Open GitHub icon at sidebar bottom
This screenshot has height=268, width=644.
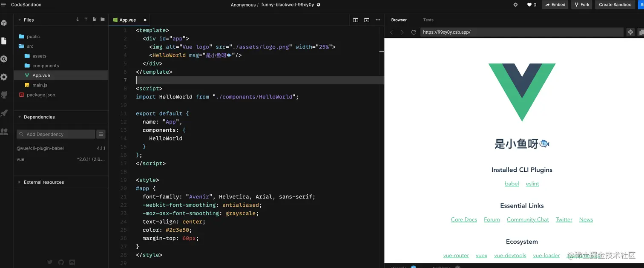61,262
